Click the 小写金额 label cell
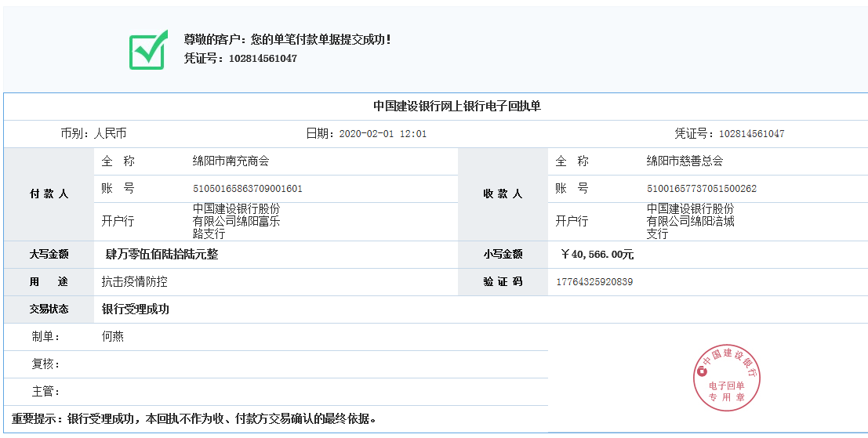Image resolution: width=868 pixels, height=438 pixels. tap(503, 255)
